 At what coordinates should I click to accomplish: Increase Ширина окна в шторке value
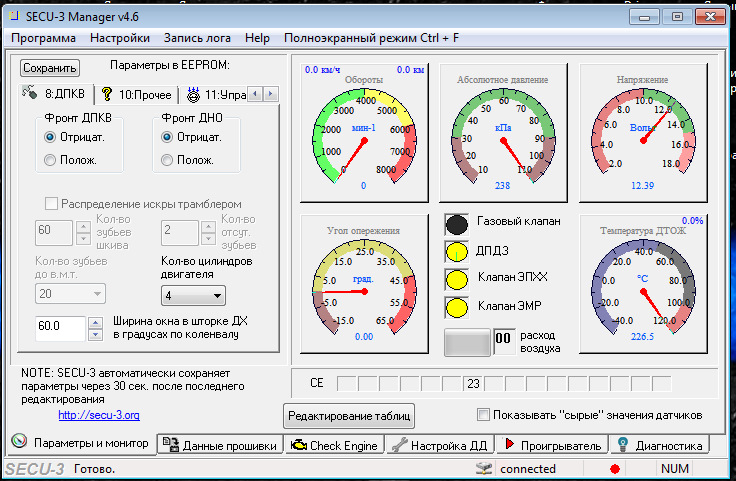tap(95, 322)
